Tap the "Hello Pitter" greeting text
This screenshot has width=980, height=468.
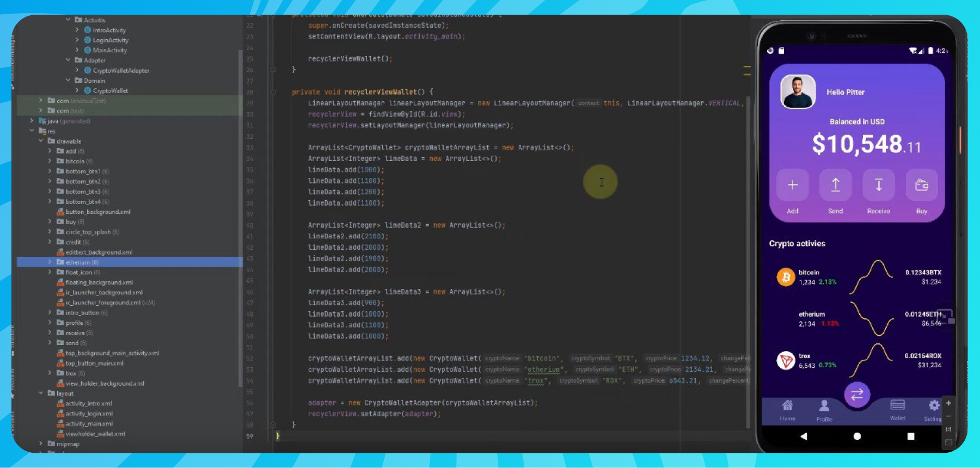[x=846, y=92]
